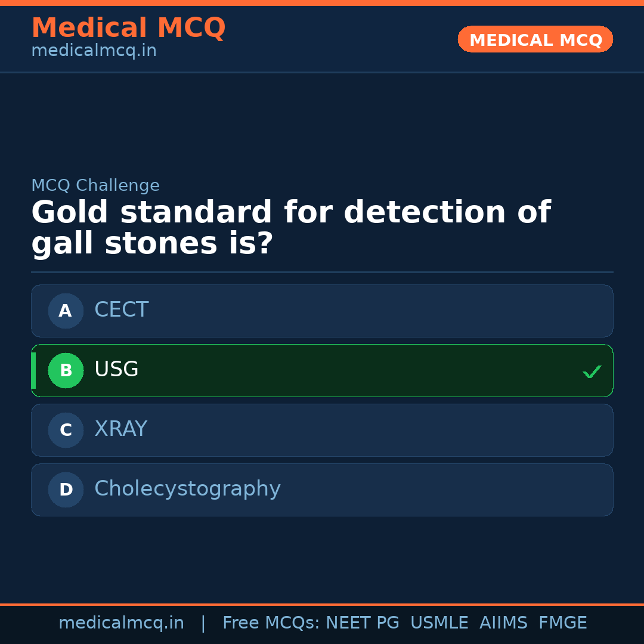The height and width of the screenshot is (644, 644).
Task: Open the NEET PG category in footer
Action: [x=362, y=623]
